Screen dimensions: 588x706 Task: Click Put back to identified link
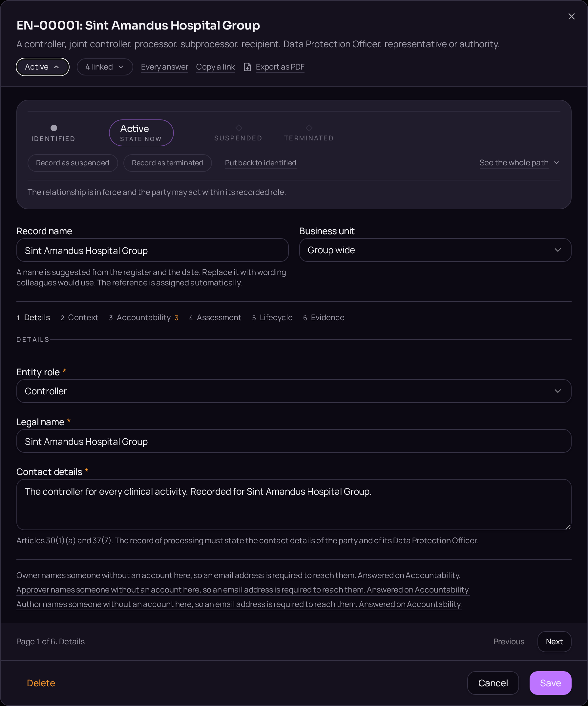pos(260,163)
